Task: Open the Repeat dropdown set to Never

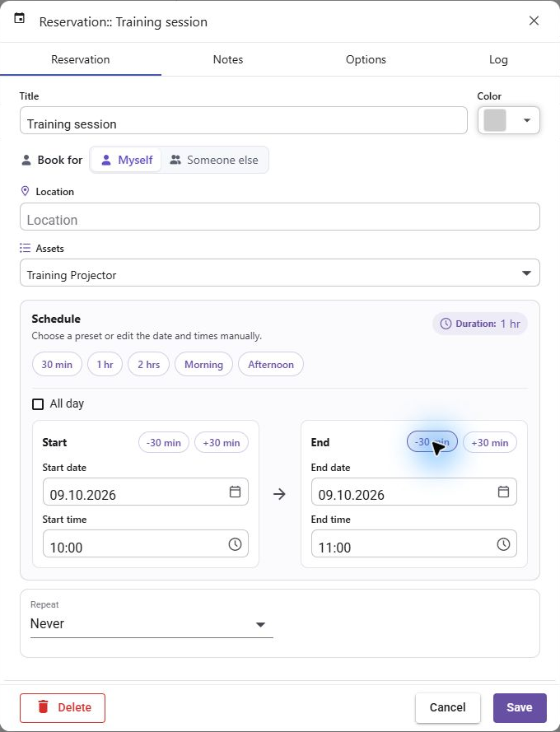Action: click(152, 623)
